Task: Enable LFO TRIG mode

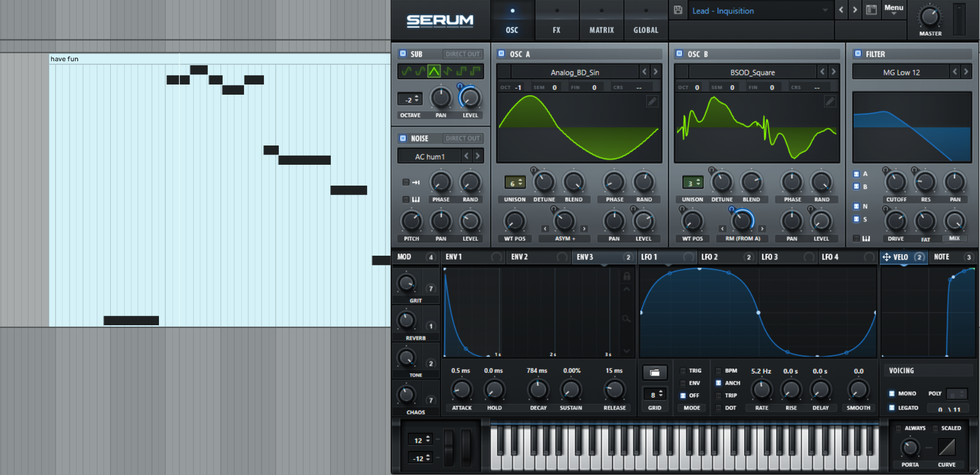Action: pyautogui.click(x=683, y=370)
